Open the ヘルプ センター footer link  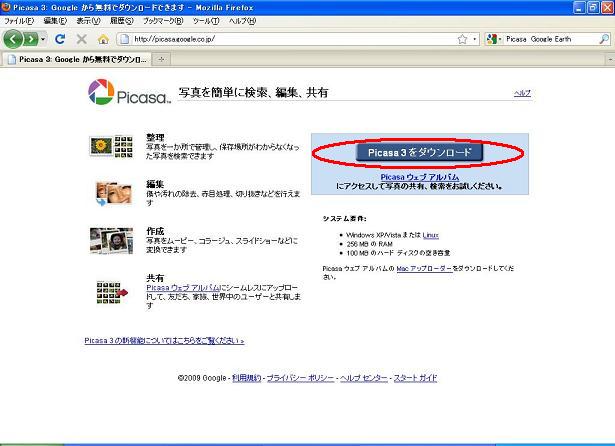(364, 378)
